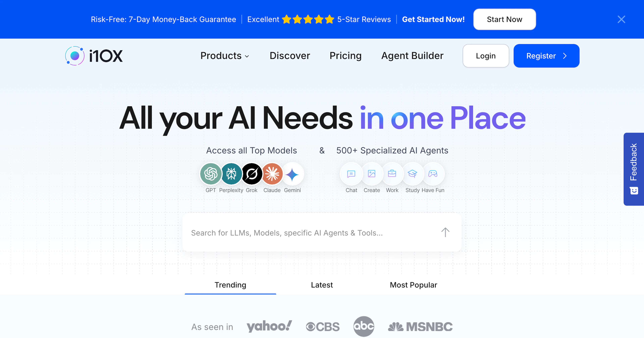Select the Claude model icon

[272, 174]
